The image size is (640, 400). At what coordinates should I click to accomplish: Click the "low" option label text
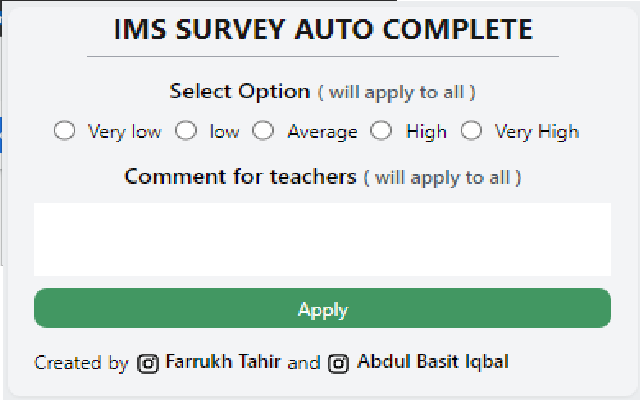click(x=224, y=132)
